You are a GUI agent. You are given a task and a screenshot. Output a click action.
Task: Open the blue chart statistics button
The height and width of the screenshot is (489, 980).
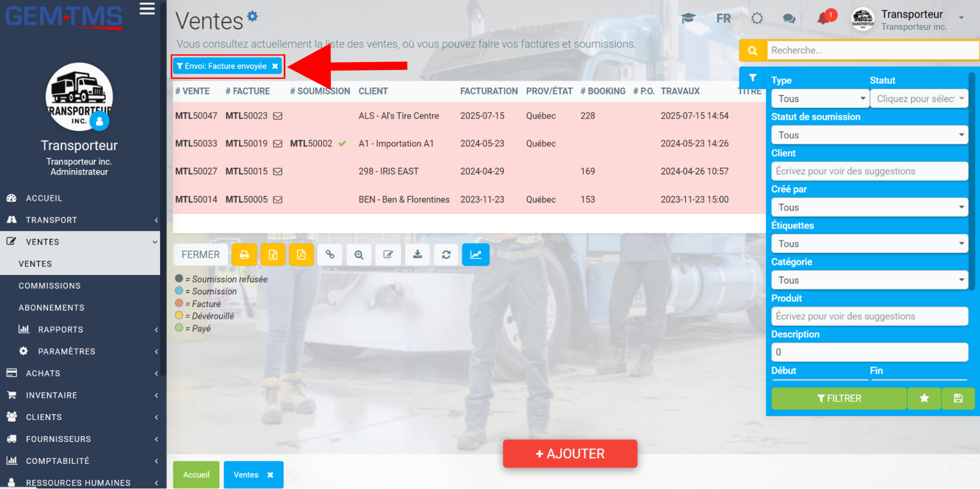point(475,255)
